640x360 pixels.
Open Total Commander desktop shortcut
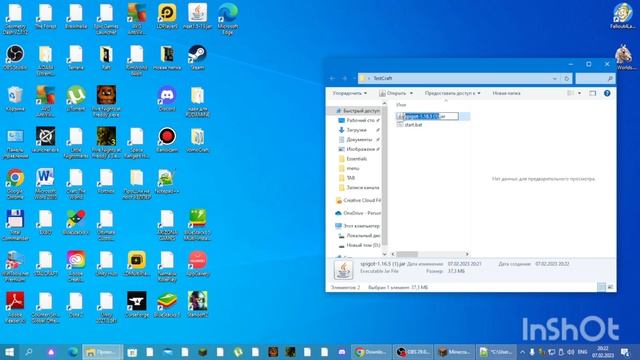pos(15,225)
